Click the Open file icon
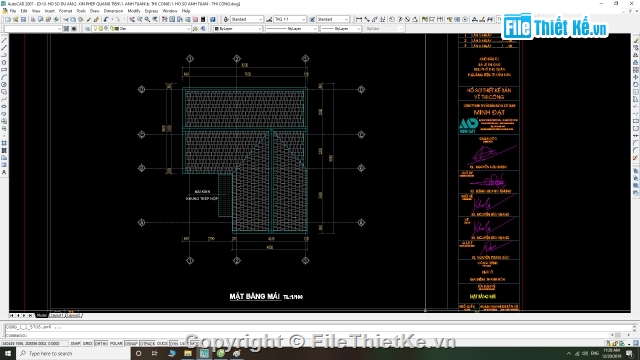 click(x=16, y=19)
